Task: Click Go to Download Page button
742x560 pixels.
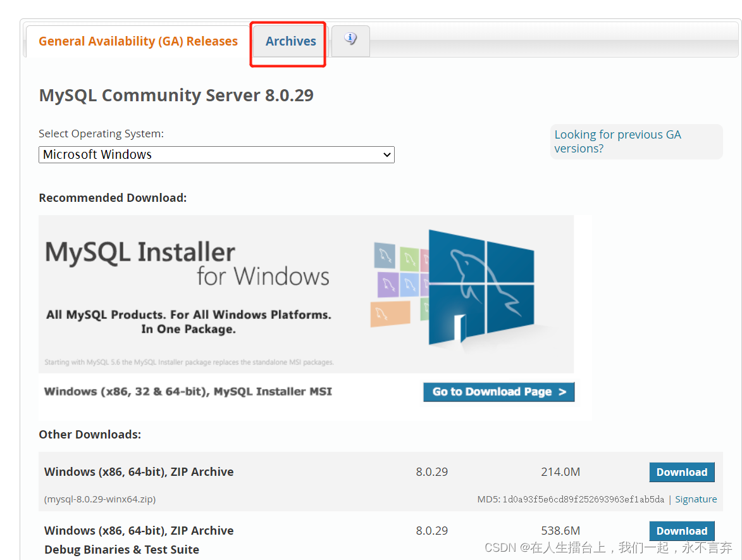Action: click(498, 392)
